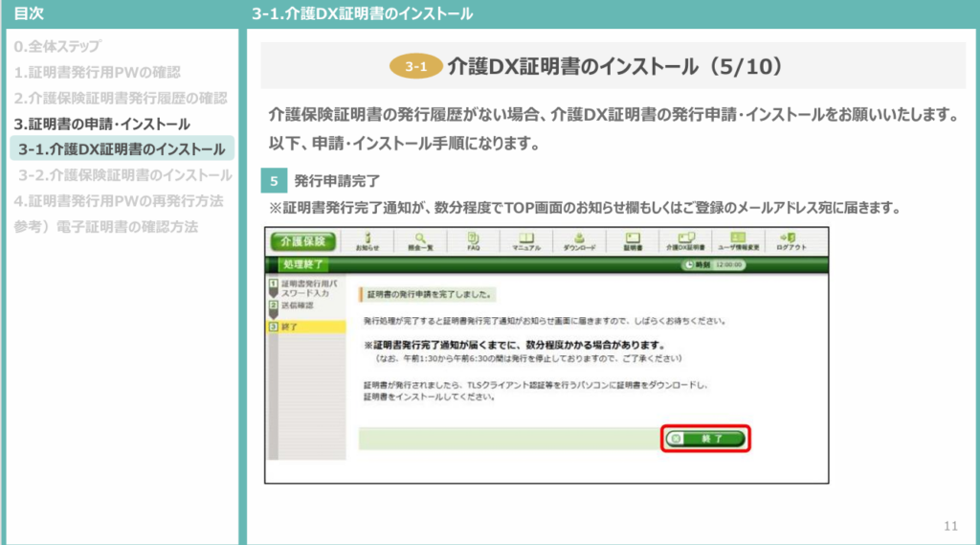Screen dimensions: 980x545
Task: Open the お知らせ notifications icon
Action: pyautogui.click(x=367, y=241)
